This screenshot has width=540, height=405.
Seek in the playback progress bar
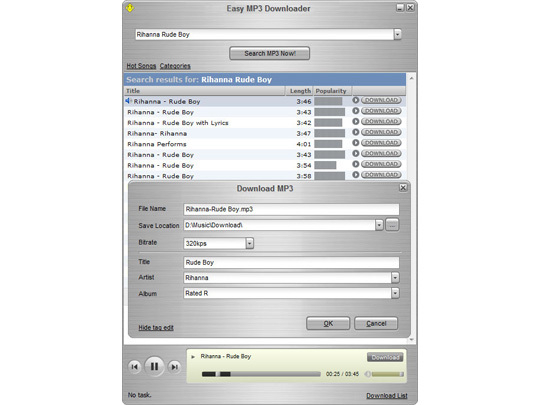pyautogui.click(x=261, y=374)
